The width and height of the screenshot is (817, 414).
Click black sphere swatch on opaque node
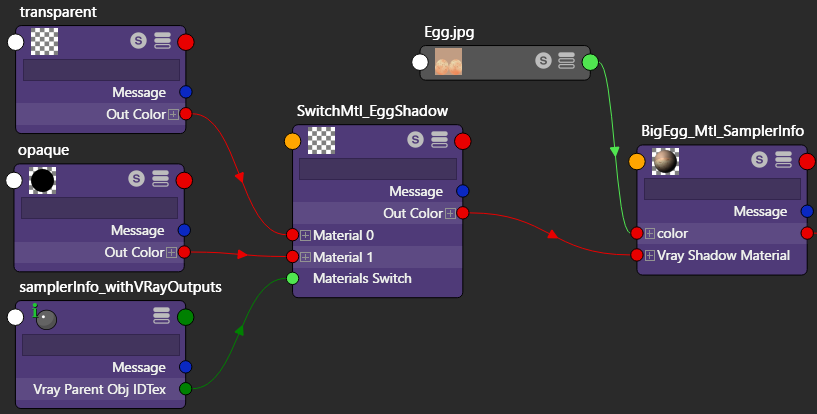tap(42, 180)
